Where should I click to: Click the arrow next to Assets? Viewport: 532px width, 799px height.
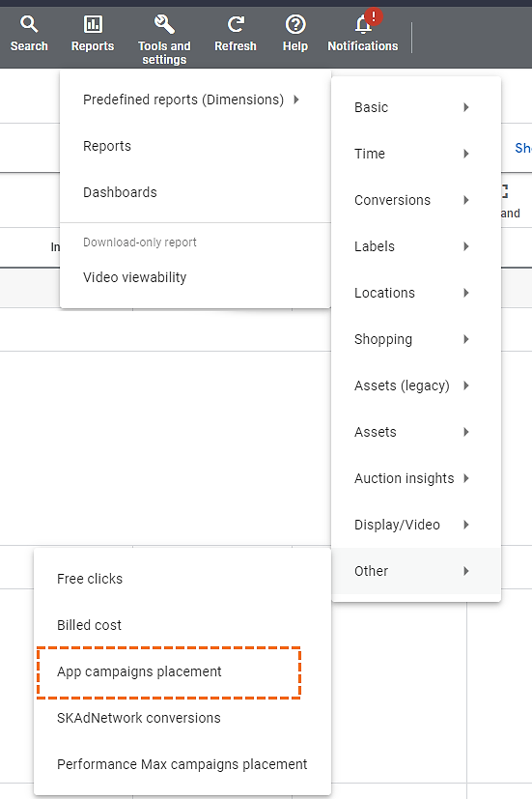[466, 432]
